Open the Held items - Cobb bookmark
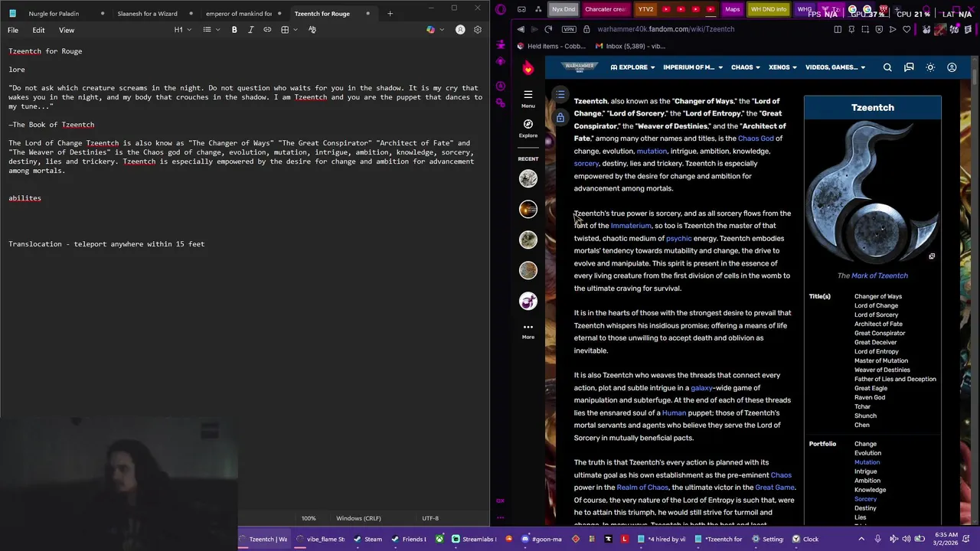 point(550,46)
